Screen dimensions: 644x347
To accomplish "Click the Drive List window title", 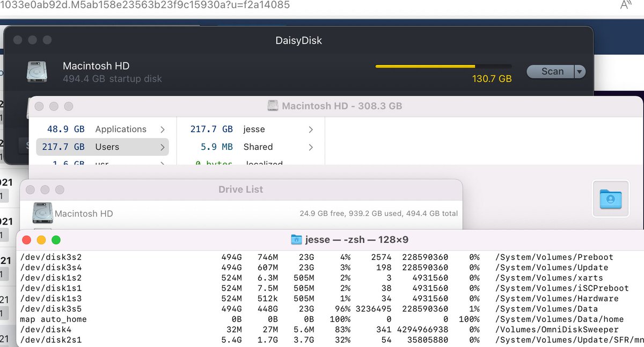I will (x=240, y=190).
